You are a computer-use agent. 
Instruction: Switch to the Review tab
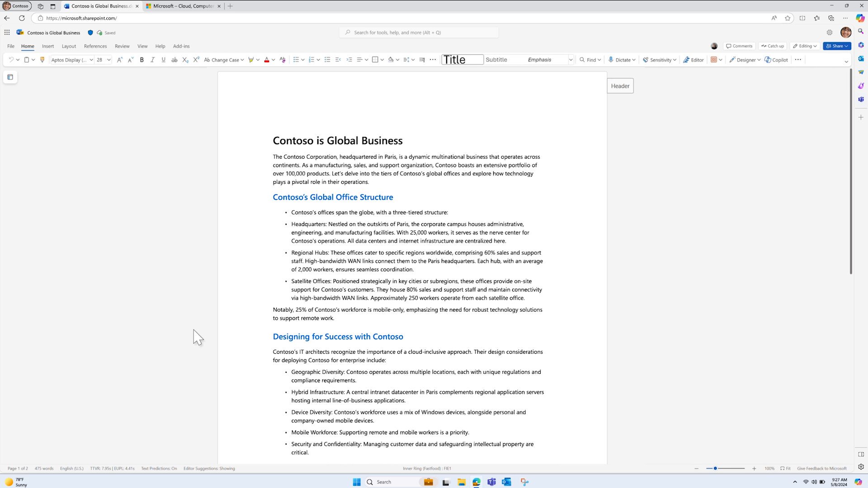(x=122, y=46)
